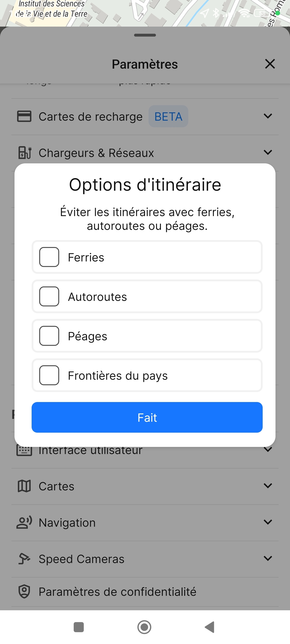Tap the Android home circle button
Viewport: 290px width, 644px height.
coord(144,627)
